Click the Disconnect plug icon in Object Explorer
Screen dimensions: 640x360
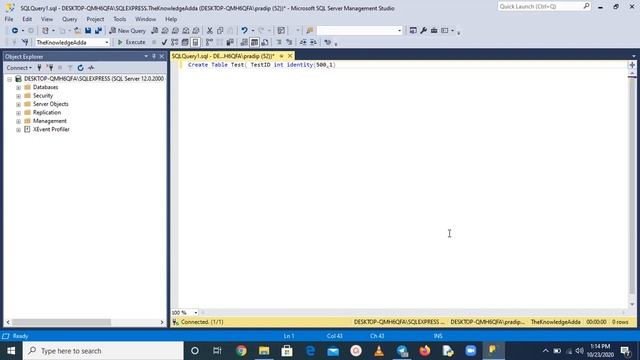[x=50, y=68]
